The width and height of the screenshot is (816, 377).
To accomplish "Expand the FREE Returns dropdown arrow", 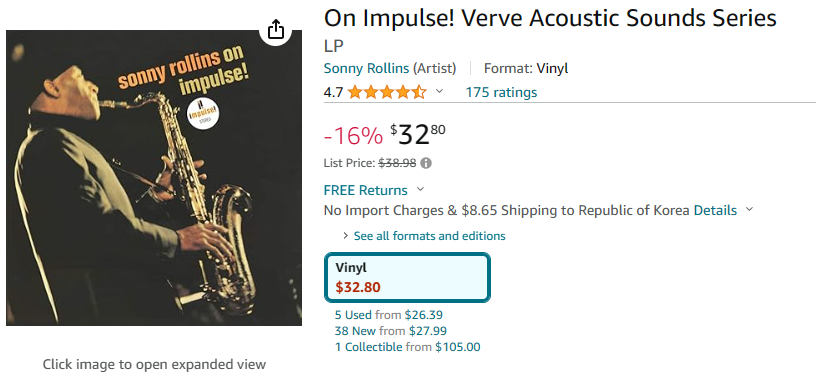I will click(420, 189).
